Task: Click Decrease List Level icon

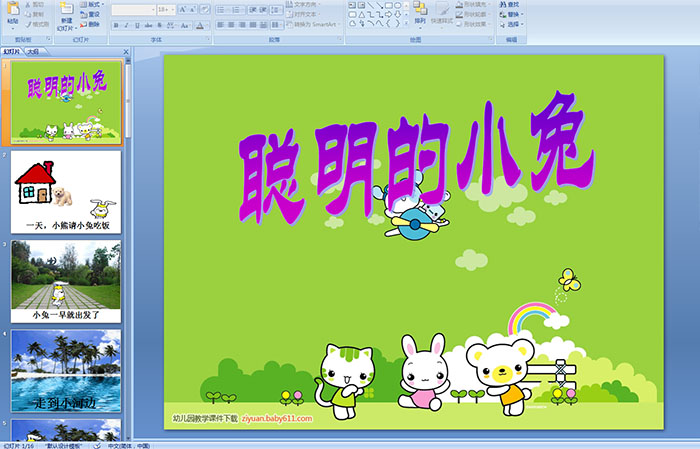Action: [x=253, y=10]
